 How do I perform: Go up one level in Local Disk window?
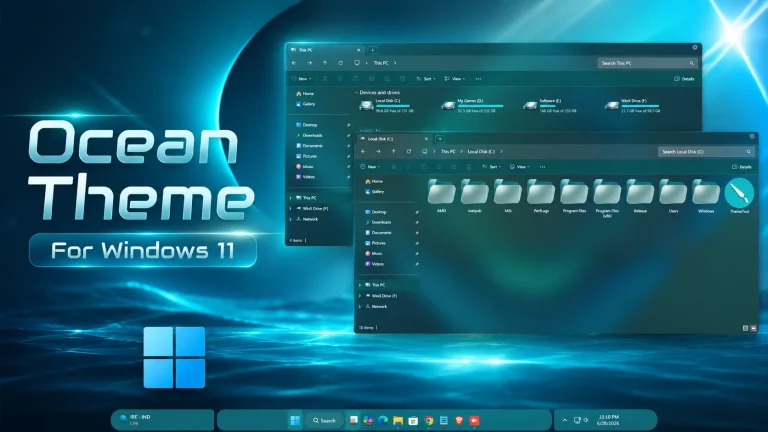(x=394, y=152)
